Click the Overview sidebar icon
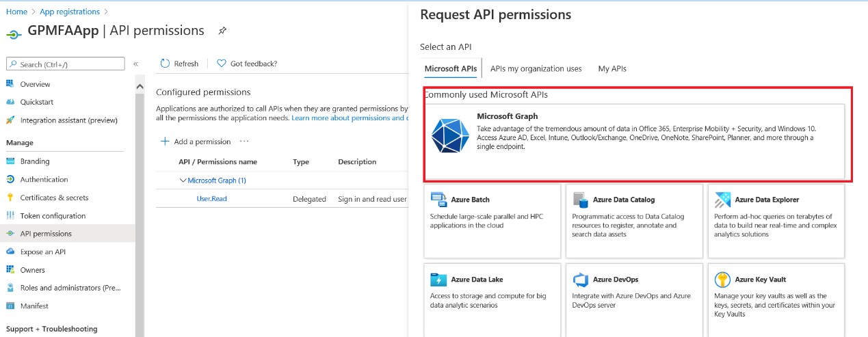This screenshot has height=337, width=868. [x=10, y=84]
